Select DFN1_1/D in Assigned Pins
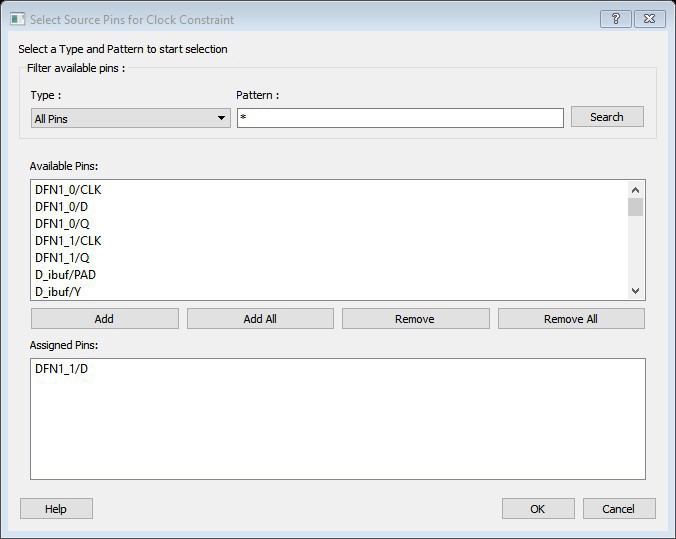 point(62,369)
